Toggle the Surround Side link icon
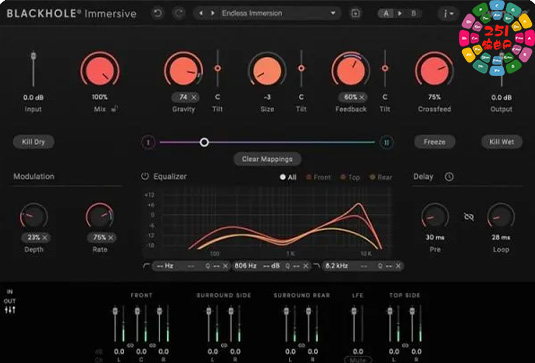 point(224,345)
